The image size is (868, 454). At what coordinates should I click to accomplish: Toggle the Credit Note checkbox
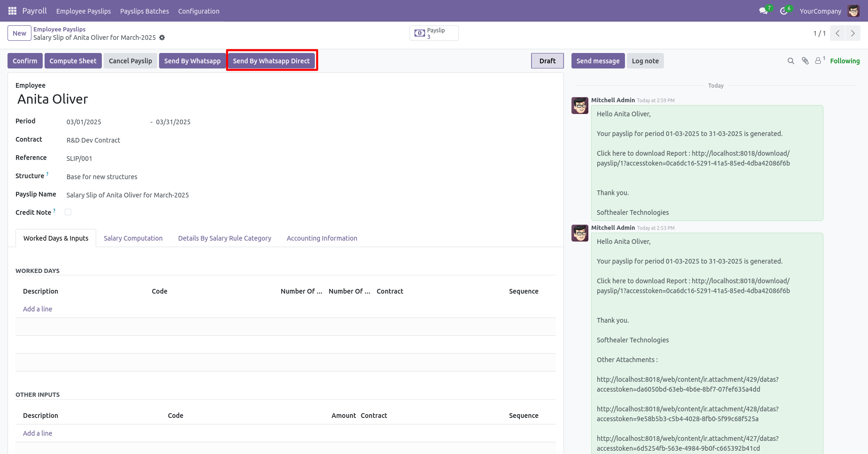[68, 212]
